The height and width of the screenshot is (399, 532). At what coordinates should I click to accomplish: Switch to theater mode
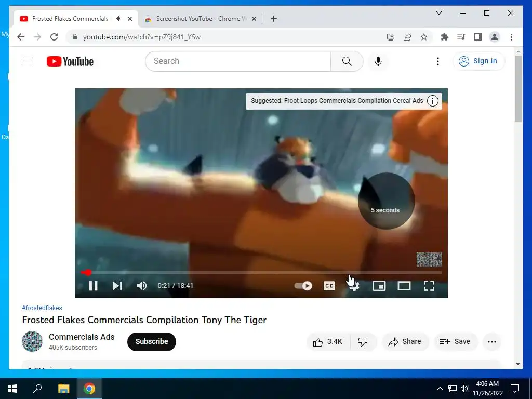tap(404, 286)
